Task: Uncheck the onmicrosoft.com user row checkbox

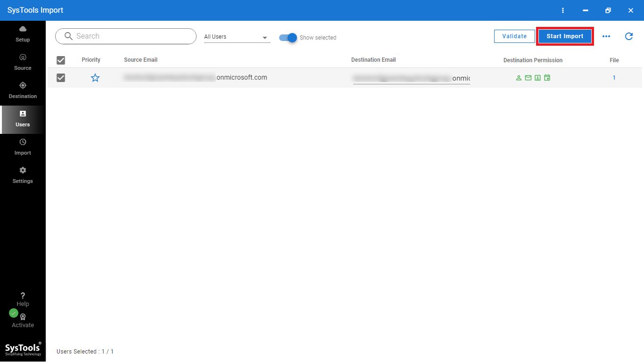Action: (x=61, y=78)
